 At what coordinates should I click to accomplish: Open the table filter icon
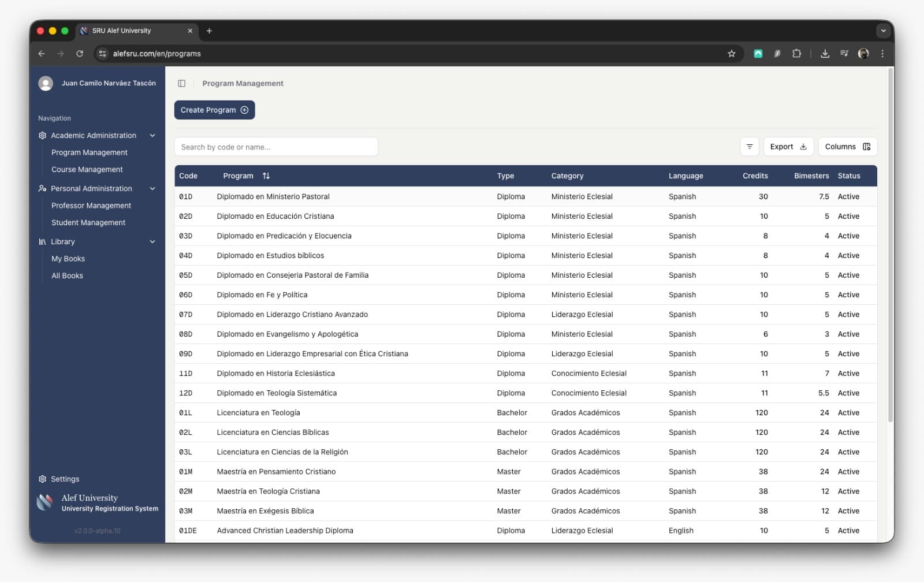749,147
